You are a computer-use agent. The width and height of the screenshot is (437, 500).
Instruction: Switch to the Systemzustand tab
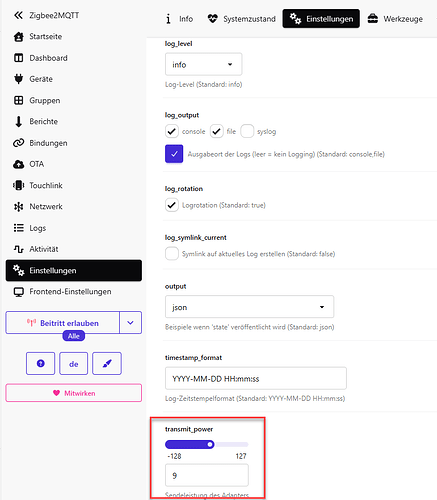pyautogui.click(x=242, y=19)
